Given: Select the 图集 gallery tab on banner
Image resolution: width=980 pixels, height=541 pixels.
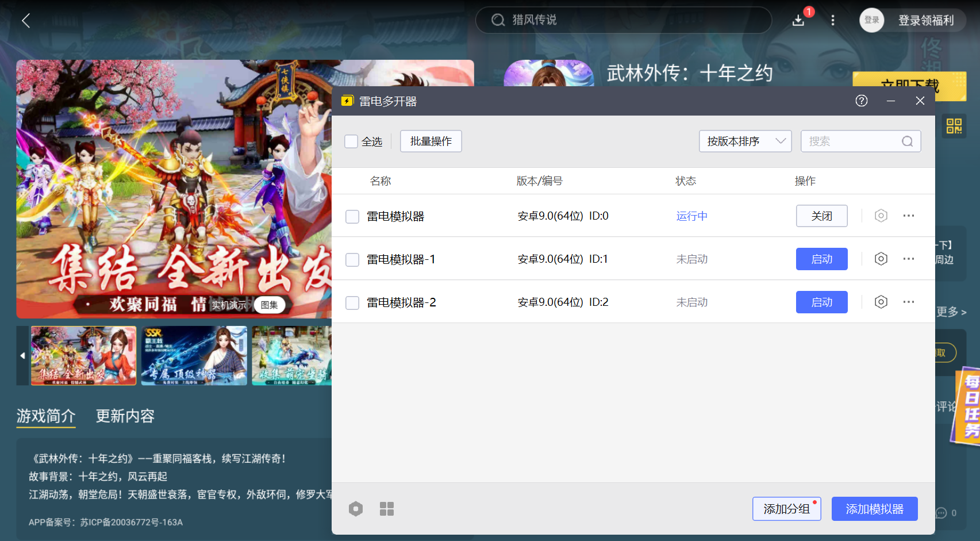Looking at the screenshot, I should pyautogui.click(x=269, y=305).
